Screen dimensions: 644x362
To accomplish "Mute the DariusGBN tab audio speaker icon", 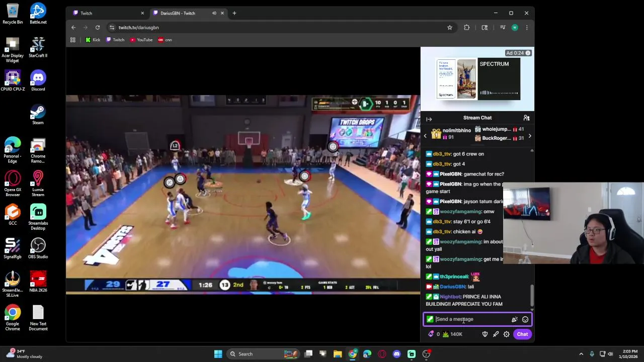I will click(214, 13).
